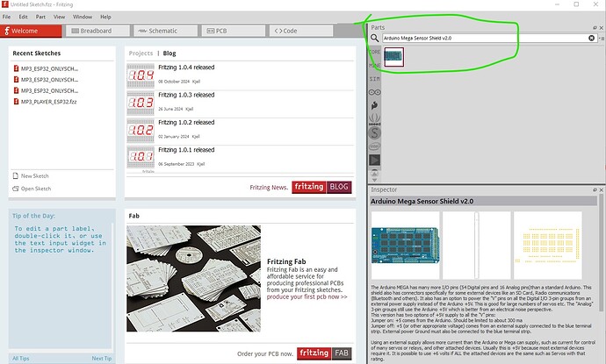
Task: Click the Inspector vertical scrollbar
Action: (x=602, y=251)
